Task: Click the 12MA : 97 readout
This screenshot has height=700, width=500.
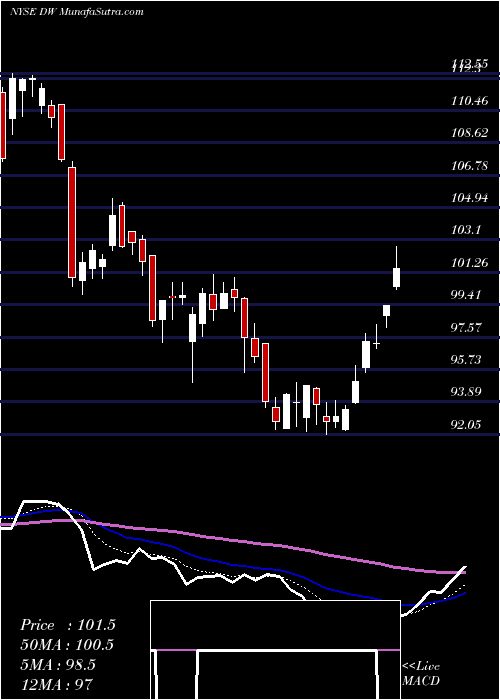Action: [x=57, y=684]
